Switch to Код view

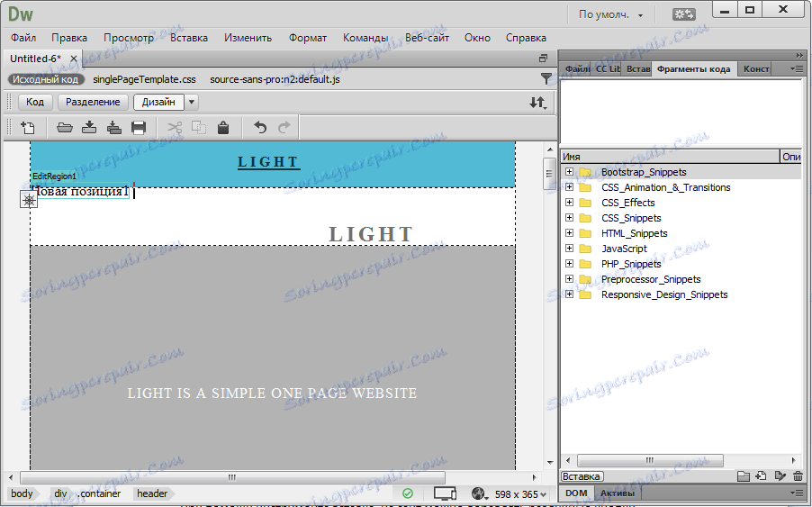click(x=35, y=102)
